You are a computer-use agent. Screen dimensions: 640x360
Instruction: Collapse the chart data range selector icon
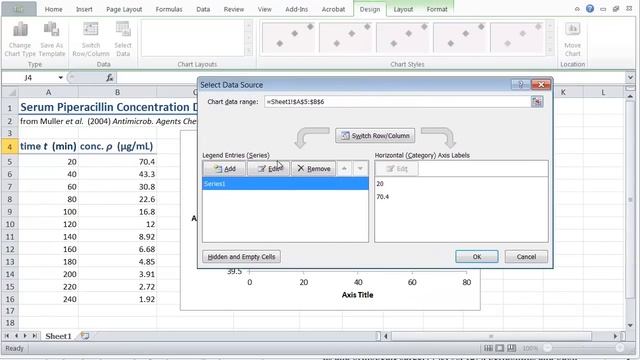tap(537, 102)
